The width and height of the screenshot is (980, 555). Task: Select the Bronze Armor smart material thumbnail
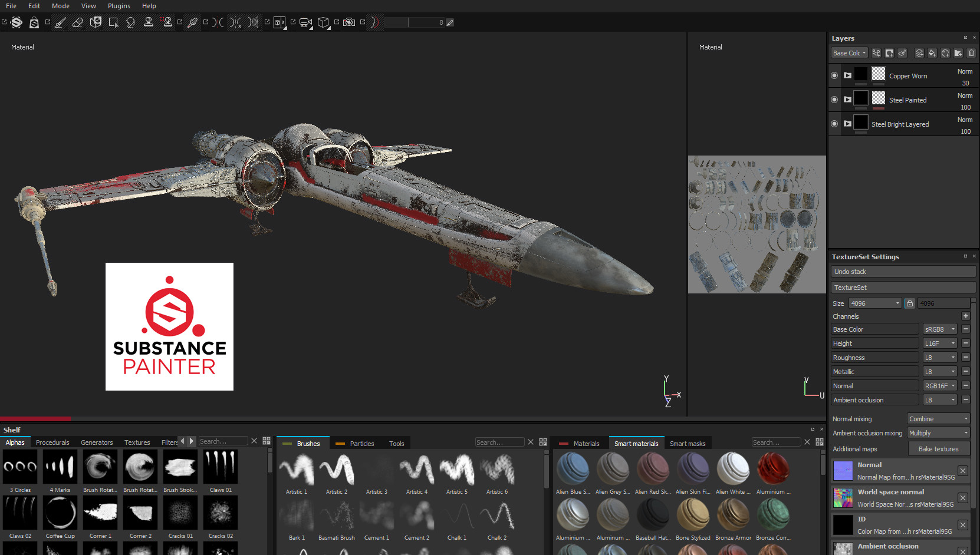click(x=733, y=514)
